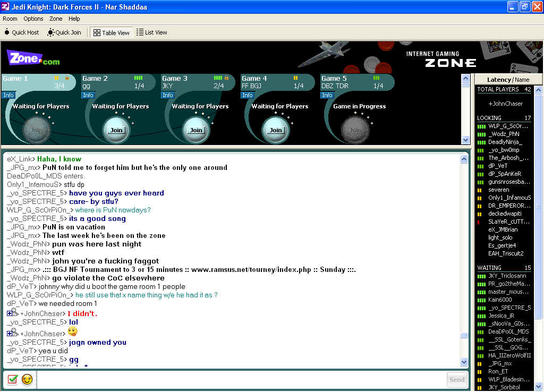Select player JKY_Sorbitol in the list
This screenshot has width=544, height=392.
point(505,388)
